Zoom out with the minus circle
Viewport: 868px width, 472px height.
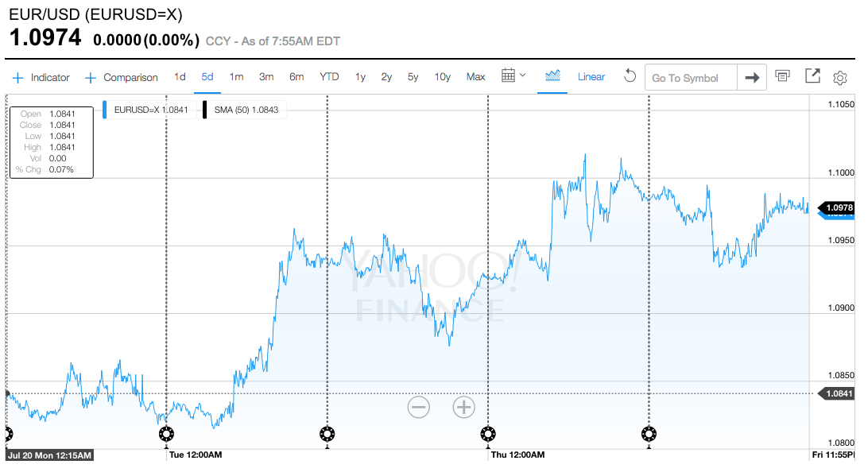[x=419, y=408]
